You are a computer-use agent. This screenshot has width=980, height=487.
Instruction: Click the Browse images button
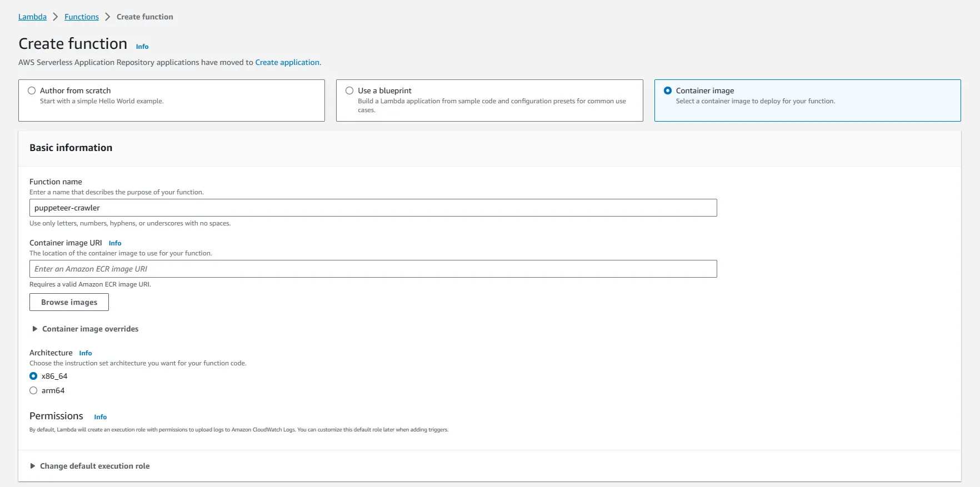tap(69, 302)
